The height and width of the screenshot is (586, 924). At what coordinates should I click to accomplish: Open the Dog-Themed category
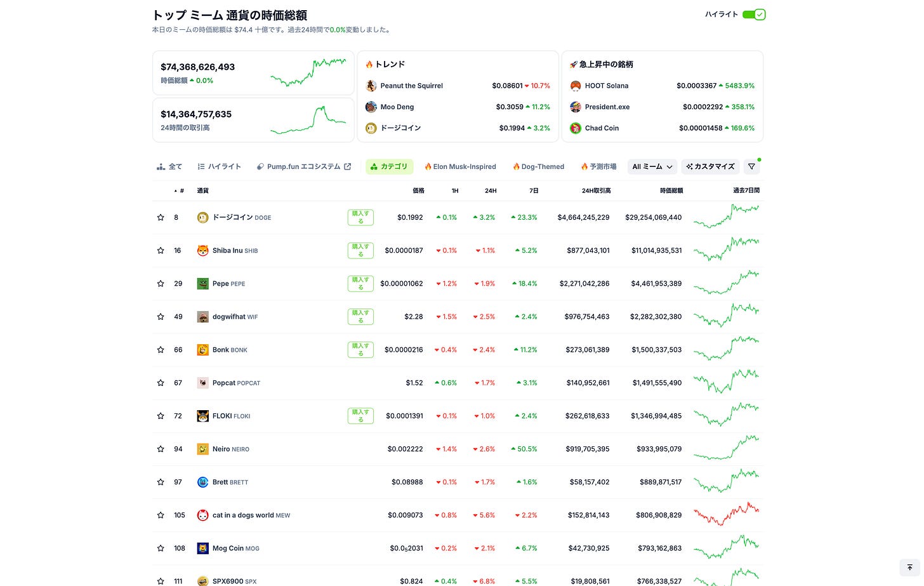538,166
